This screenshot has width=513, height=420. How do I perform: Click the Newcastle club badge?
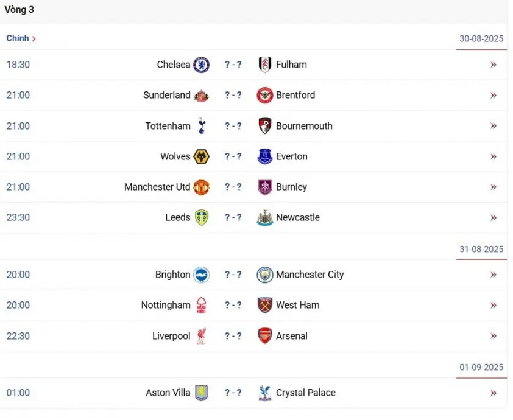tap(264, 218)
